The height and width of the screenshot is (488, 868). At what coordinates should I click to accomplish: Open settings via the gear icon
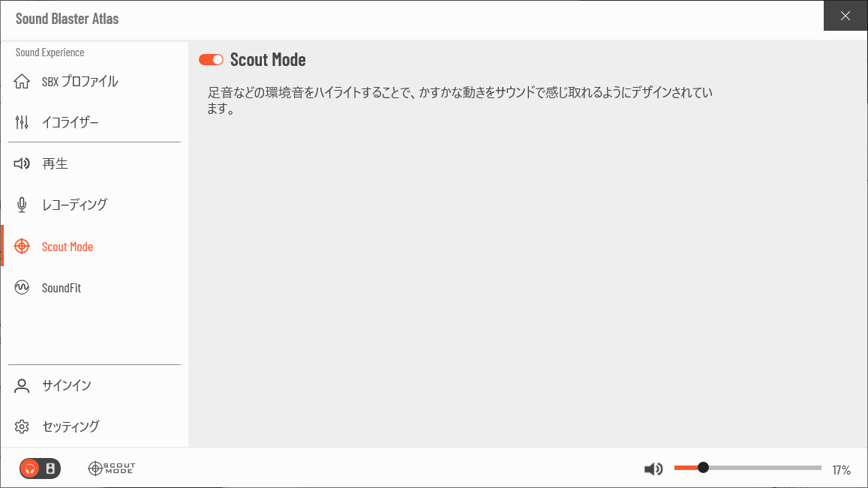pos(22,427)
